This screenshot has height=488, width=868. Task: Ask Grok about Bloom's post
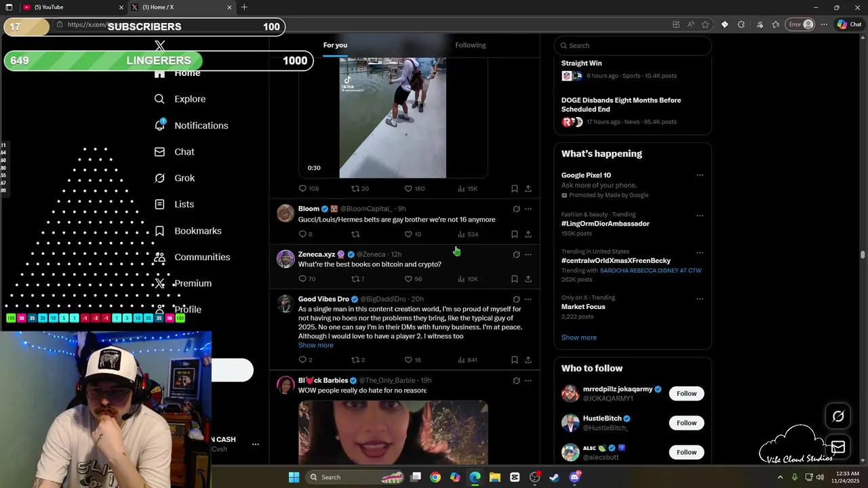(516, 209)
